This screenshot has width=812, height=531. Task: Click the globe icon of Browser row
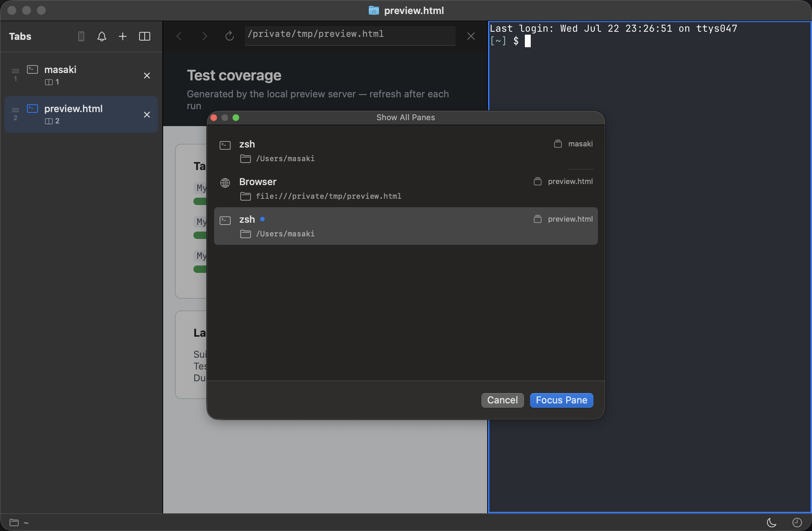(x=225, y=183)
